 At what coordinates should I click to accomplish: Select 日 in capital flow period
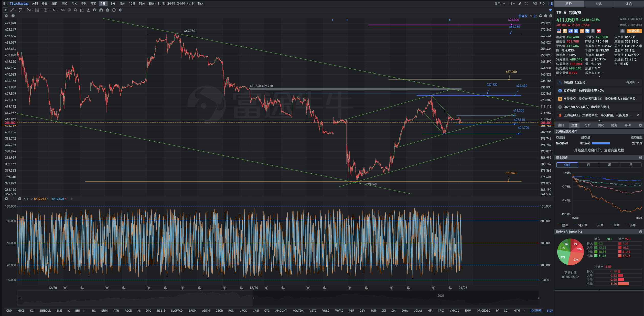coord(588,165)
